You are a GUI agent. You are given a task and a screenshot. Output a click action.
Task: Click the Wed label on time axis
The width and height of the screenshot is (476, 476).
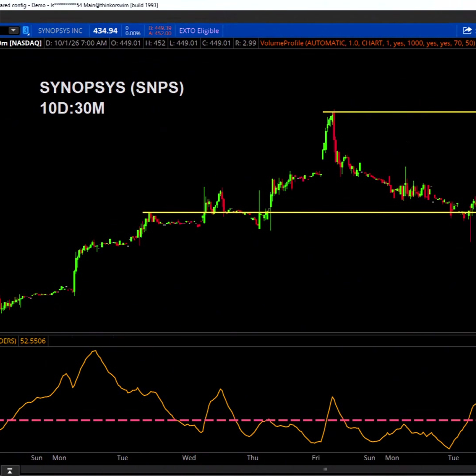(x=189, y=458)
